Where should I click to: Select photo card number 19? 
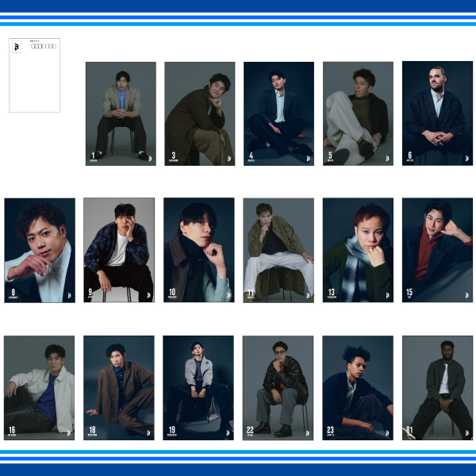(199, 387)
